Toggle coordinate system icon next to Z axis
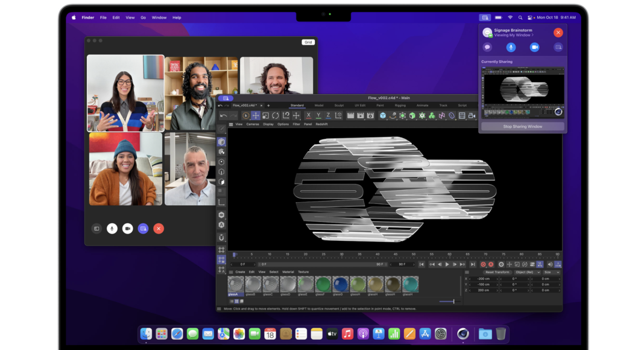Image resolution: width=644 pixels, height=350 pixels. tap(338, 116)
